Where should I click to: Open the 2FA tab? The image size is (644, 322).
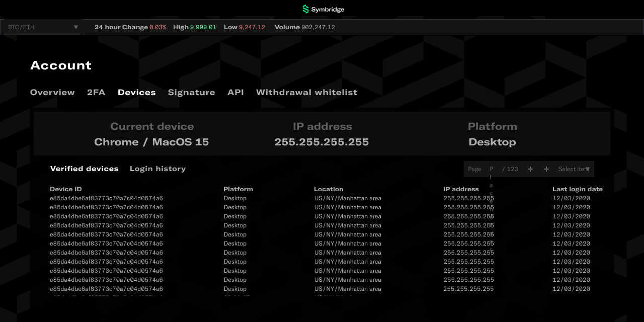click(x=96, y=92)
